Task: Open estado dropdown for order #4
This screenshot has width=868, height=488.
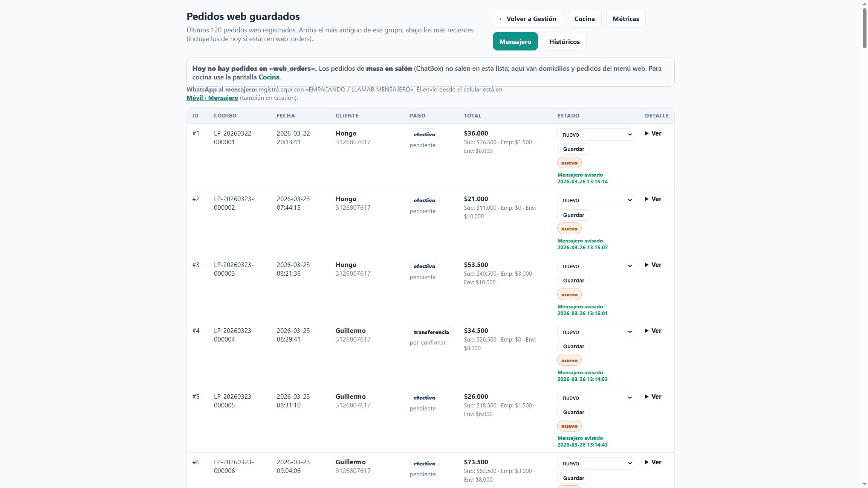Action: click(595, 332)
